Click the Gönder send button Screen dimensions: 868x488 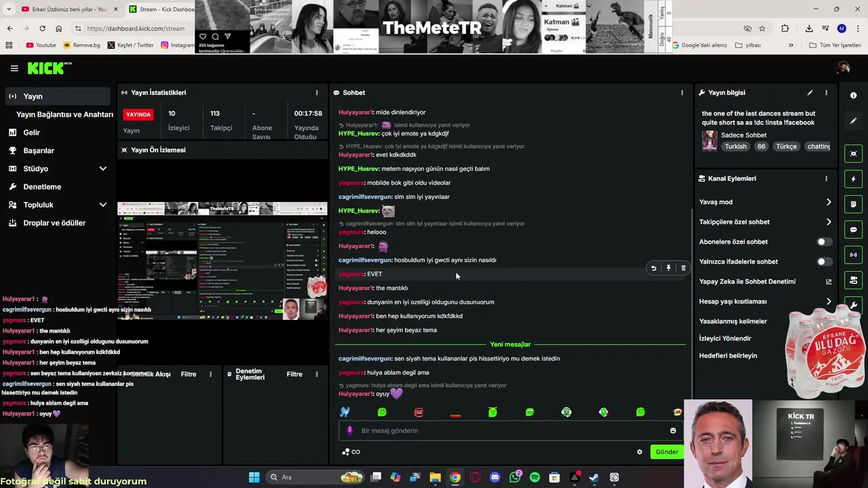point(667,452)
